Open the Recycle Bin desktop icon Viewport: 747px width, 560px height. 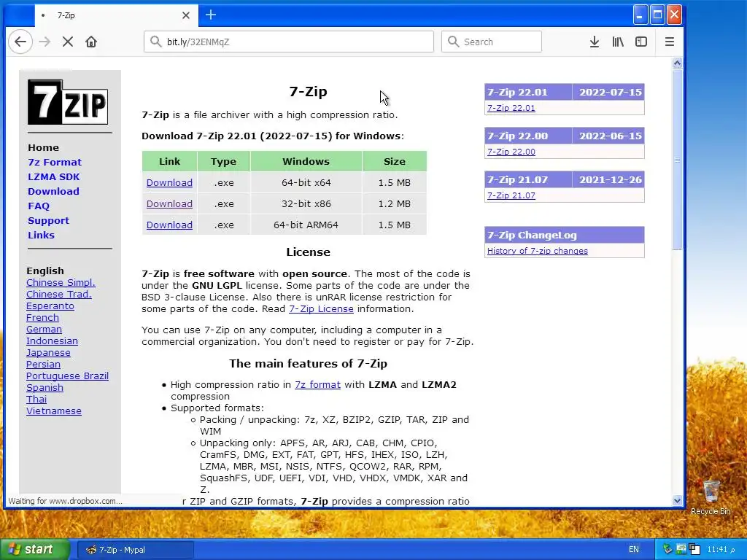711,497
